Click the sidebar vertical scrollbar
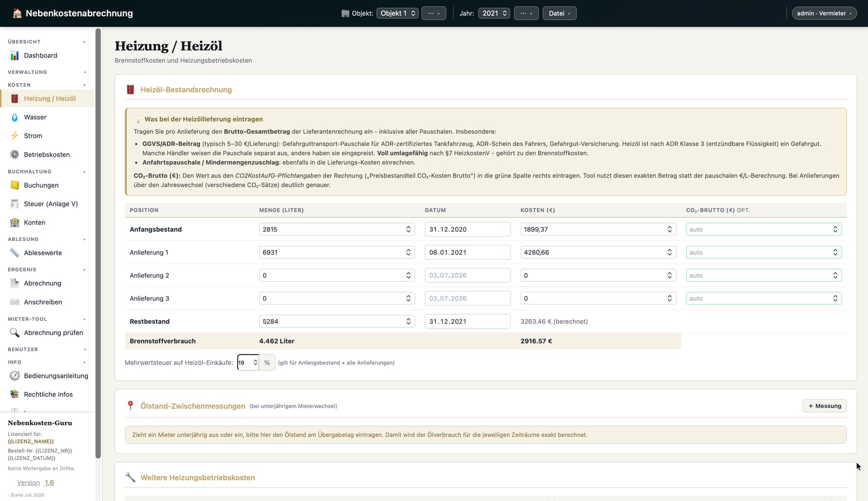Viewport: 868px width, 501px height. (98, 244)
